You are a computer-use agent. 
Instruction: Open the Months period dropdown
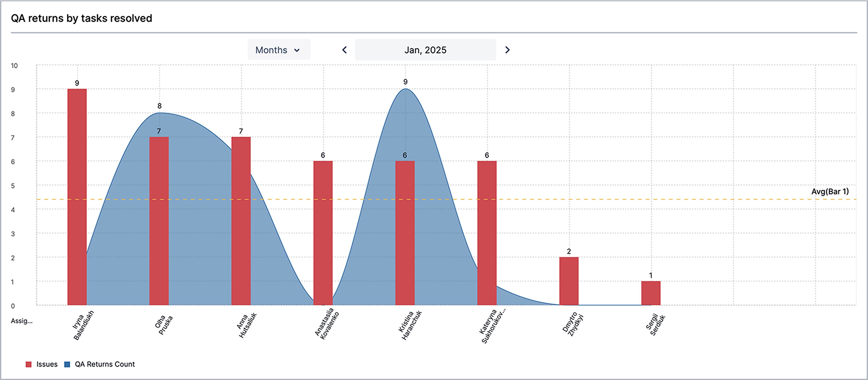coord(279,50)
